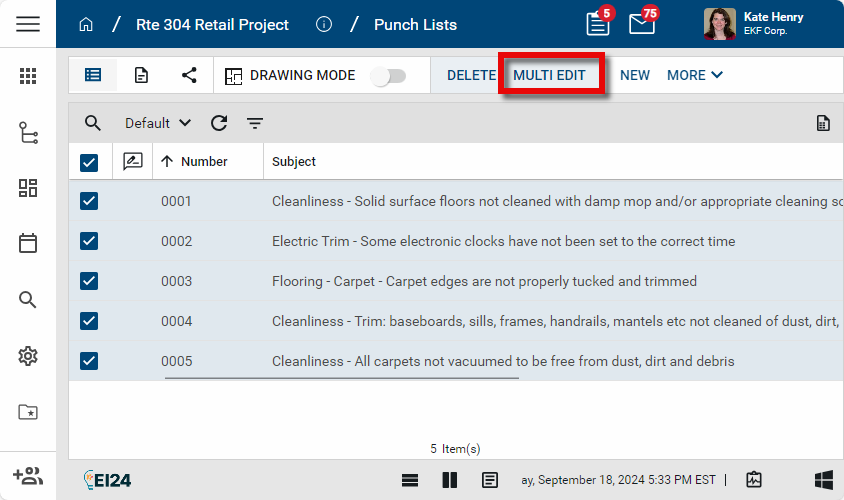Viewport: 844px width, 500px height.
Task: Uncheck the select-all header checkbox
Action: [x=89, y=162]
